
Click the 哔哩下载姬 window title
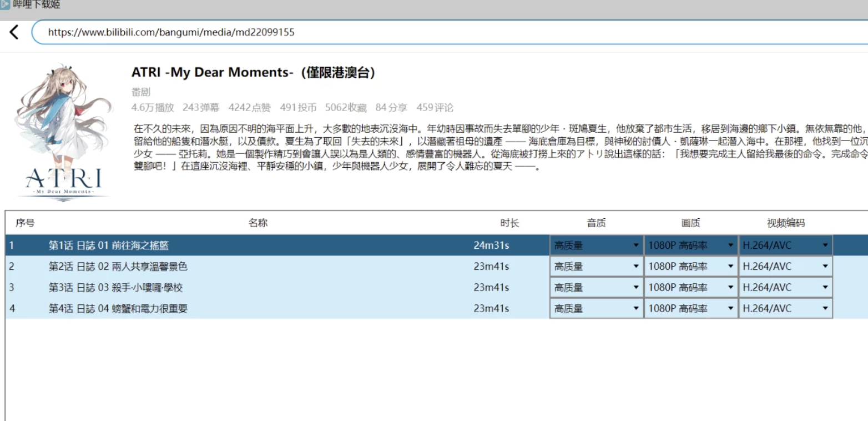37,4
